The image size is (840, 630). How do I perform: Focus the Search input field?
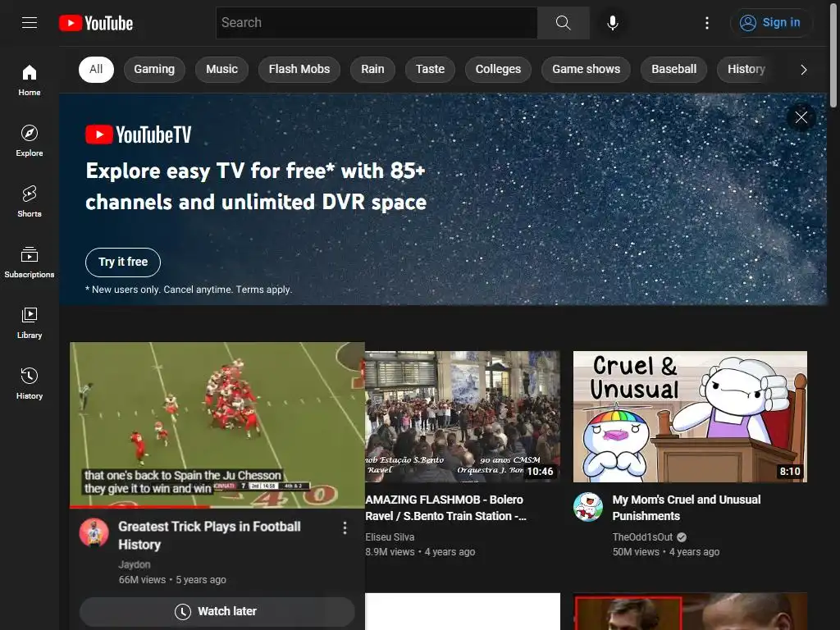click(377, 22)
